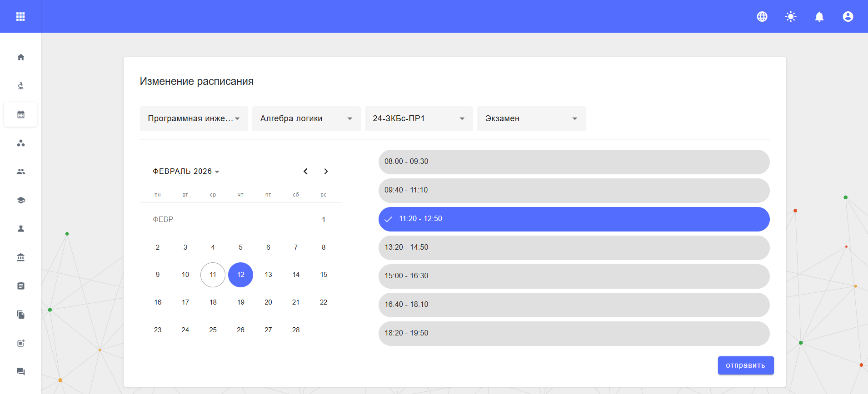Go to next month in calendar
This screenshot has width=868, height=394.
click(326, 172)
